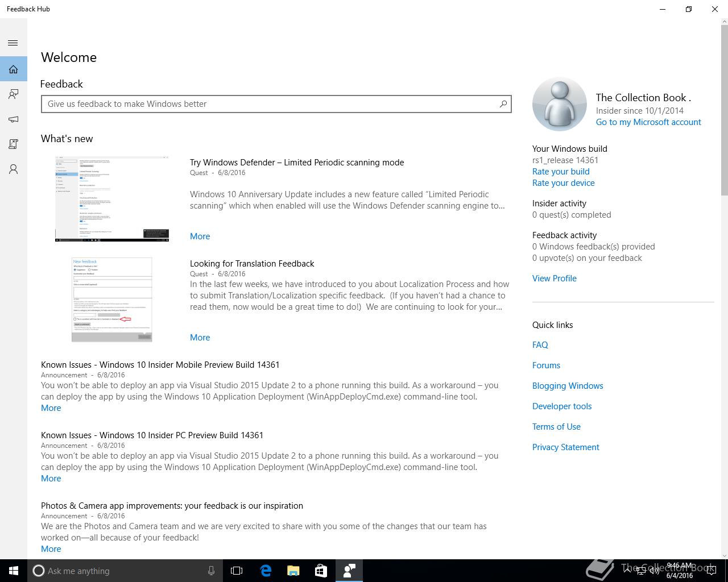Screen dimensions: 728x582
Task: Click Rate your device link
Action: [x=564, y=183]
